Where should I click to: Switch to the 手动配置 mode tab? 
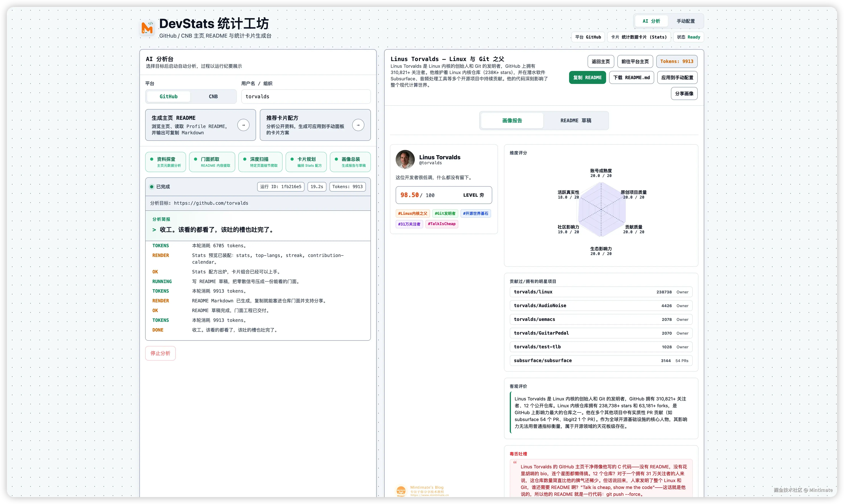685,21
